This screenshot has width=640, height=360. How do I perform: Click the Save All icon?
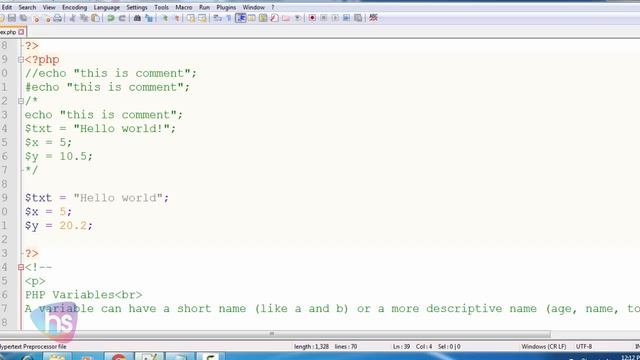[24, 18]
